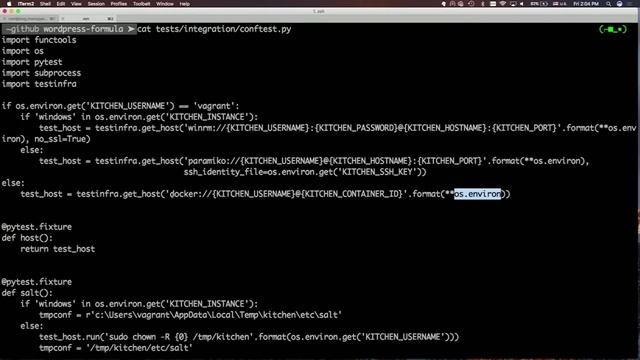Image resolution: width=640 pixels, height=360 pixels.
Task: Click the paramiko:// get_host line
Action: click(x=314, y=161)
